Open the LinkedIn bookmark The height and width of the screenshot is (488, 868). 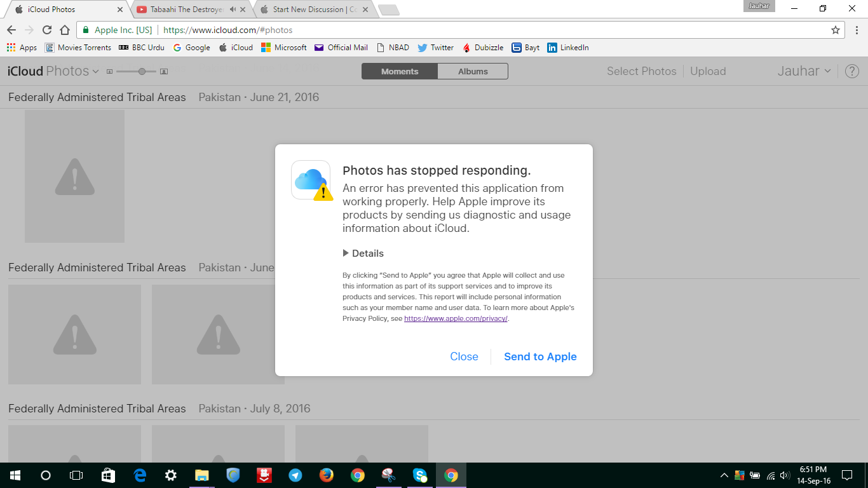pyautogui.click(x=568, y=48)
